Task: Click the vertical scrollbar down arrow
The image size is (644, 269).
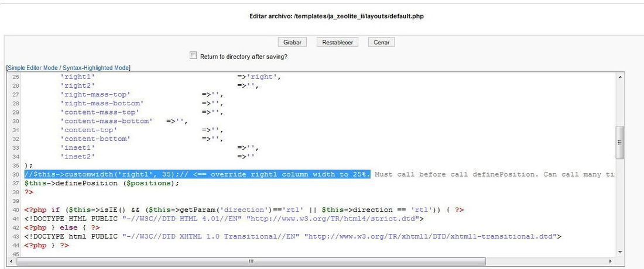Action: [x=620, y=252]
